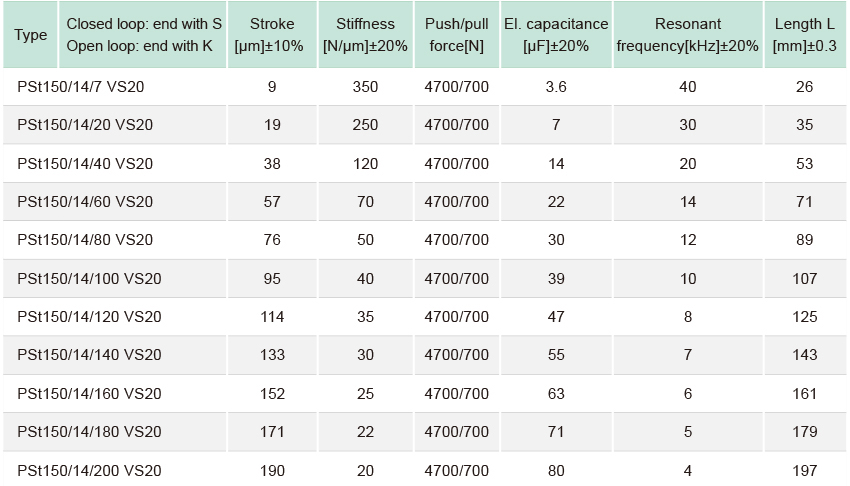Screen dimensions: 850x486
Task: Click the stroke value 114
Action: point(272,316)
